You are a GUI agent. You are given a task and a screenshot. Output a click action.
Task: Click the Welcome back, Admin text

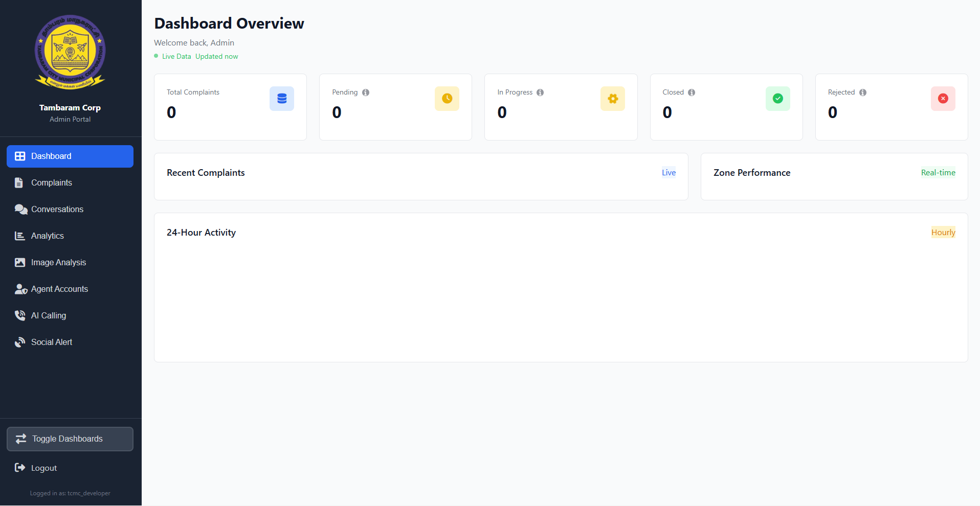(194, 43)
